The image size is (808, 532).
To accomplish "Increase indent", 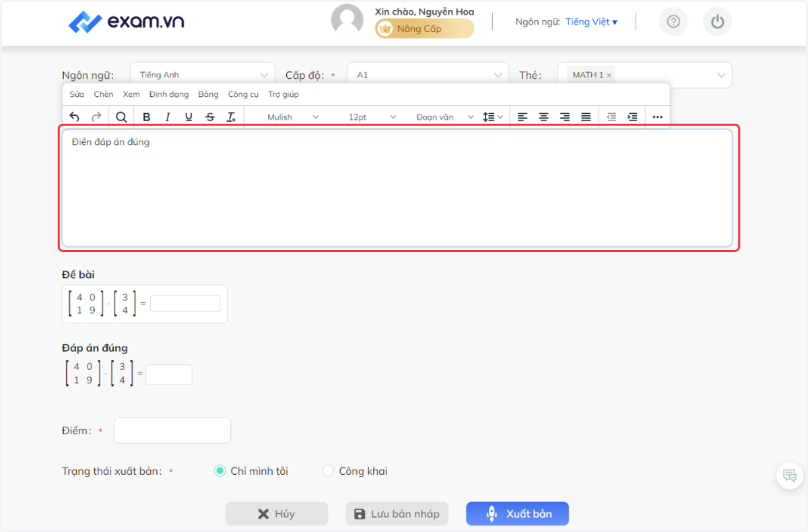I will [632, 117].
